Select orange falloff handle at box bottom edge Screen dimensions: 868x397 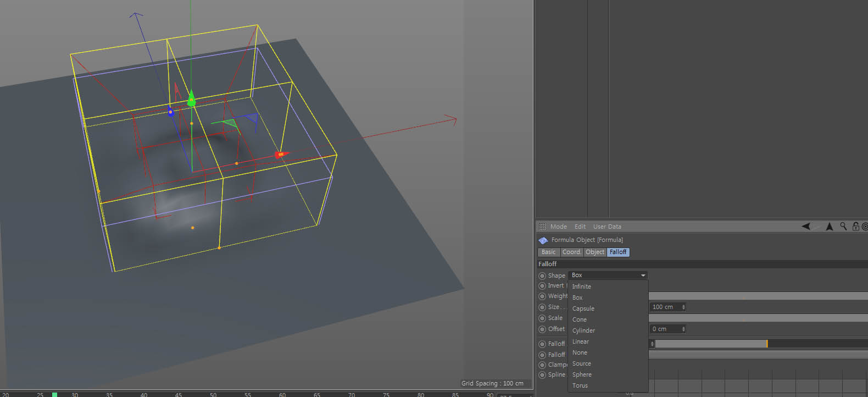tap(219, 248)
